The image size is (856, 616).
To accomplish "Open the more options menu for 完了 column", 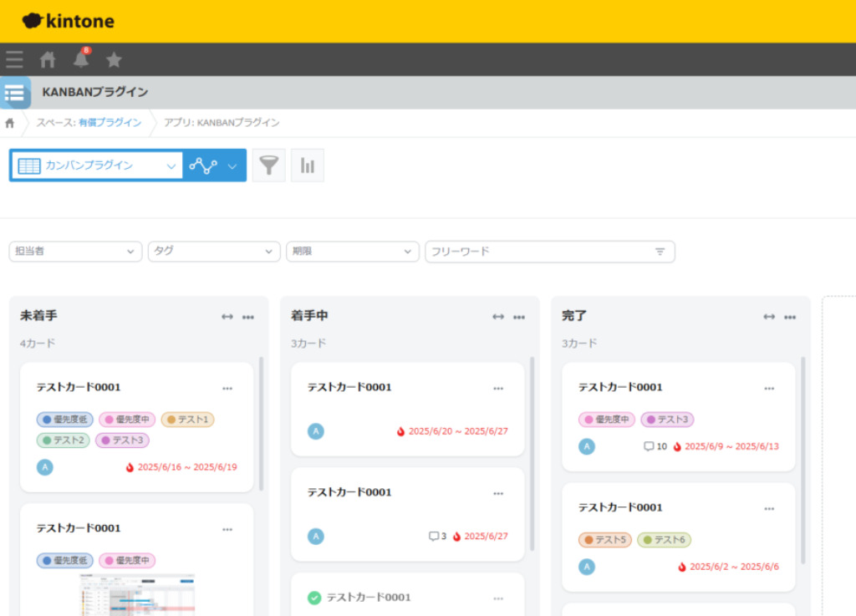I will [790, 317].
